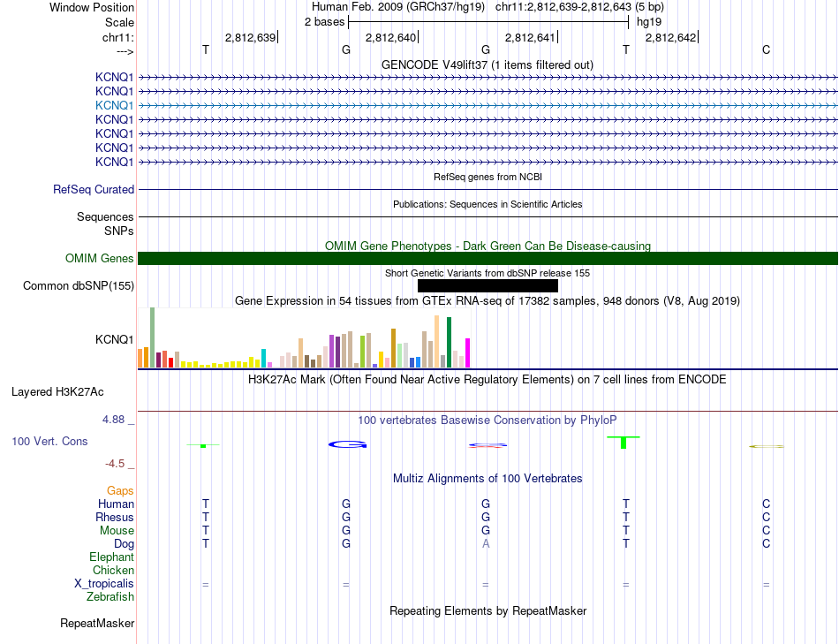The width and height of the screenshot is (839, 644).
Task: Click the Rhesus species label
Action: point(115,517)
